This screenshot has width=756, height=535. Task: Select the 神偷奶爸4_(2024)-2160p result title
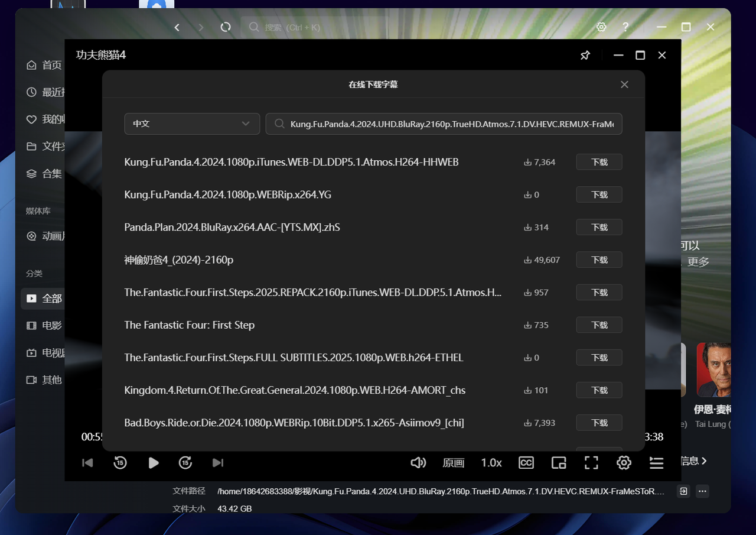179,260
